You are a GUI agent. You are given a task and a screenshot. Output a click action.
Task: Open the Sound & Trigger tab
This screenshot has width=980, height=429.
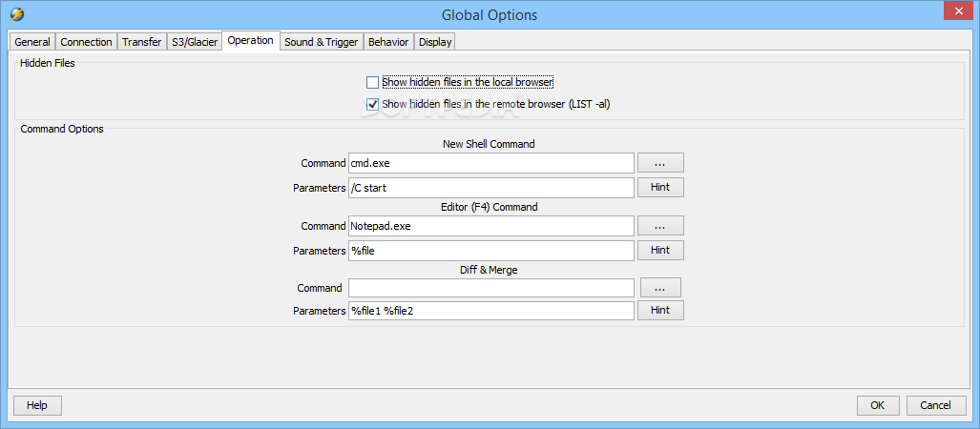tap(321, 42)
